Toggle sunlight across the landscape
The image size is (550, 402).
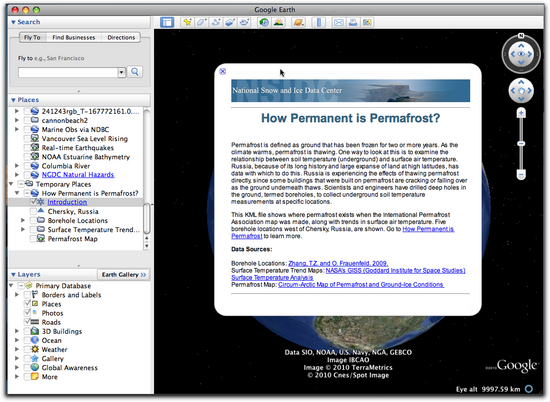pyautogui.click(x=278, y=22)
